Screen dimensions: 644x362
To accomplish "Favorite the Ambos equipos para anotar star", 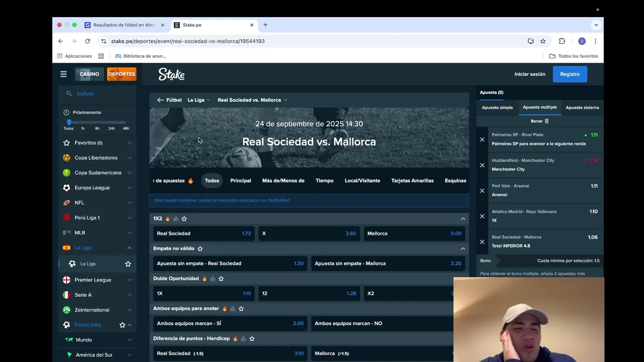I will pos(241,309).
